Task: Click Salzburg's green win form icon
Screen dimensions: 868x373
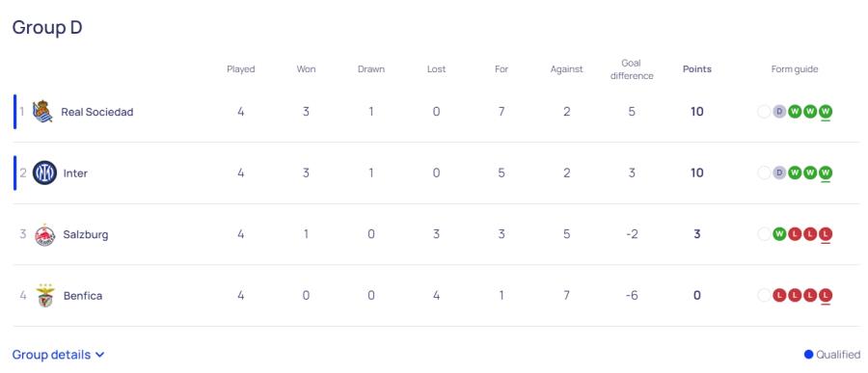Action: tap(779, 234)
